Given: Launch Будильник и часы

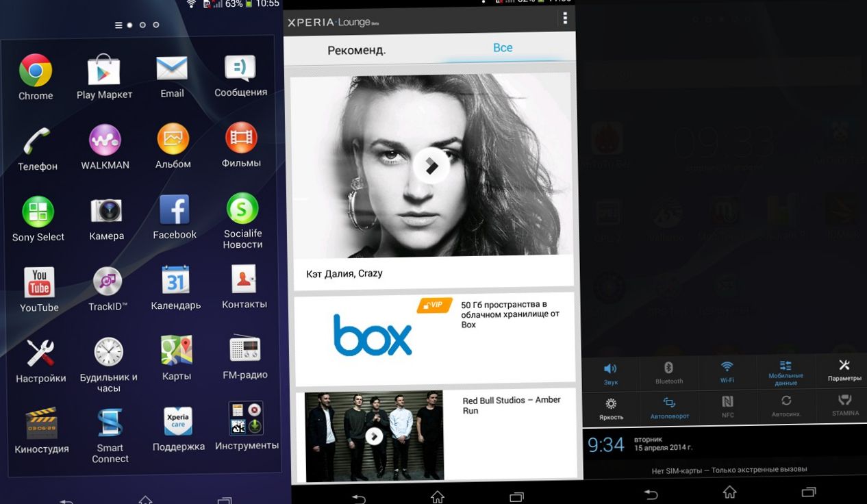Looking at the screenshot, I should pos(108,352).
